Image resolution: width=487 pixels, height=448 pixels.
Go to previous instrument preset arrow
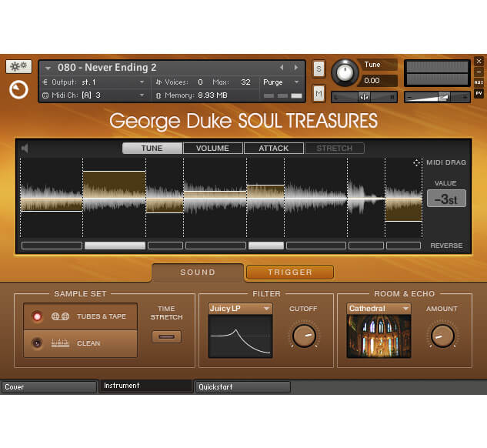pyautogui.click(x=282, y=68)
